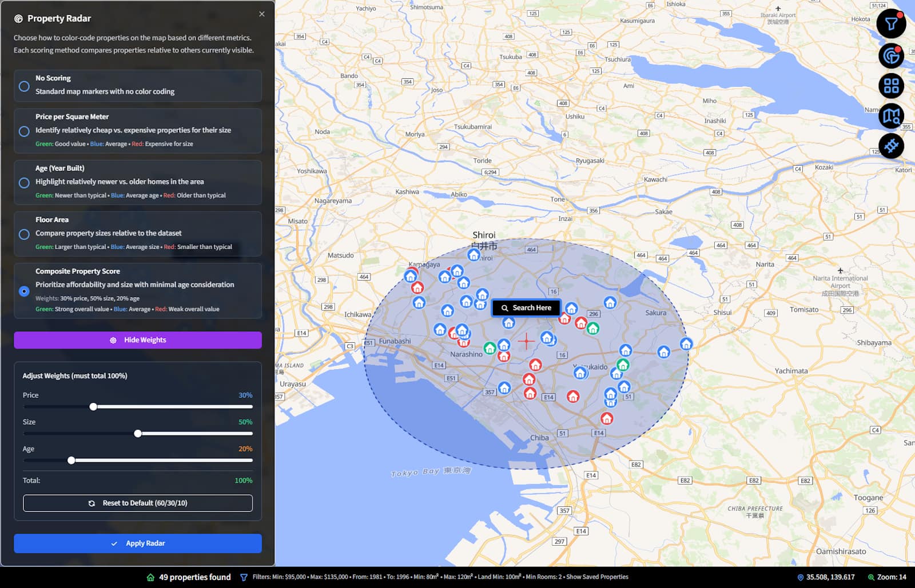Click the Size weight slider handle

(138, 434)
